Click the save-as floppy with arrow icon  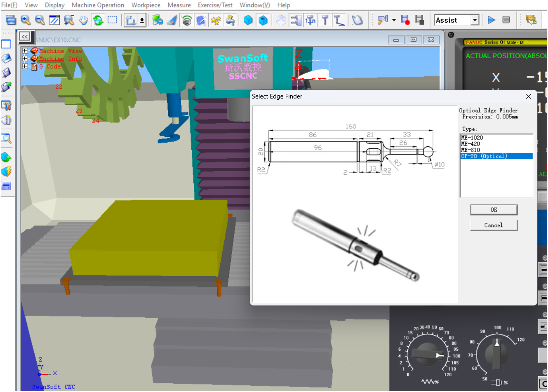(x=6, y=87)
